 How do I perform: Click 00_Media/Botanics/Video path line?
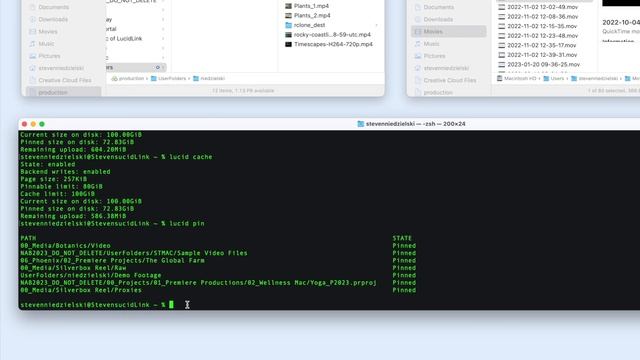[x=65, y=246]
